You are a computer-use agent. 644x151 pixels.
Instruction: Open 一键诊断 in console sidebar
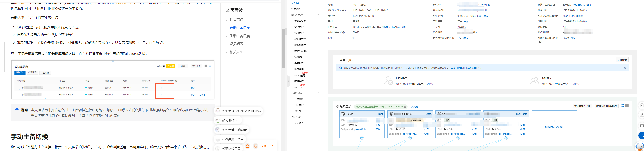[x=299, y=99]
